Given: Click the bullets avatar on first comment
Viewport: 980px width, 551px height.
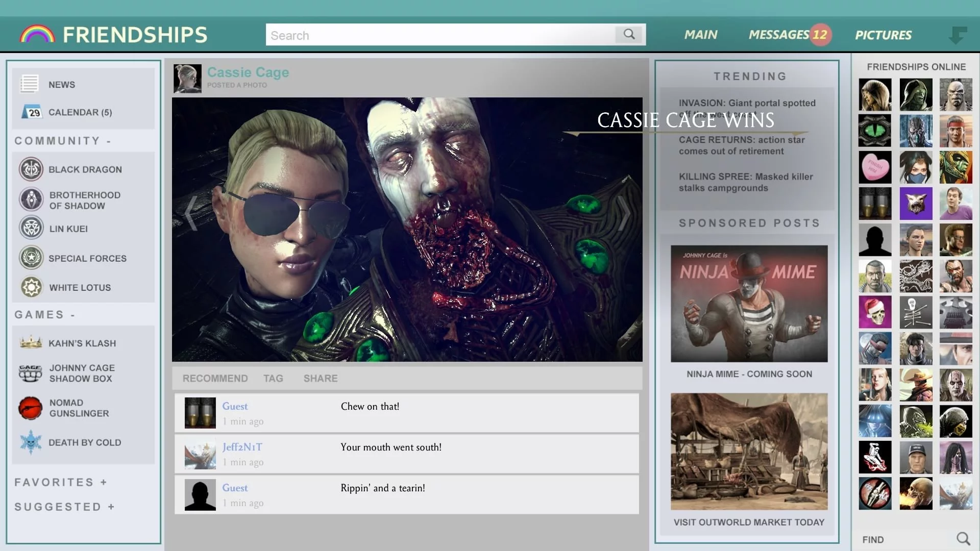Looking at the screenshot, I should (200, 413).
